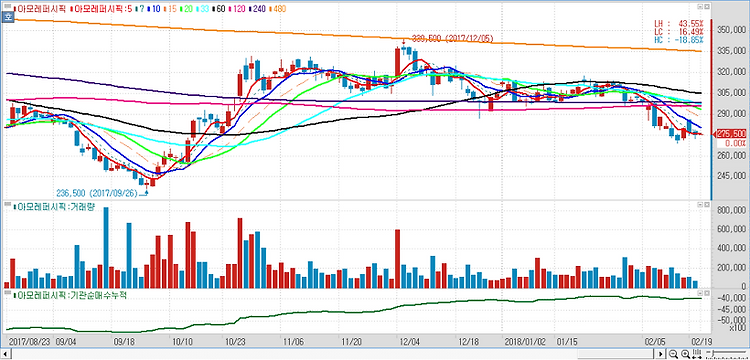
Task: Click the scroll left arrow on horizontal scrollbar
Action: pos(4,354)
